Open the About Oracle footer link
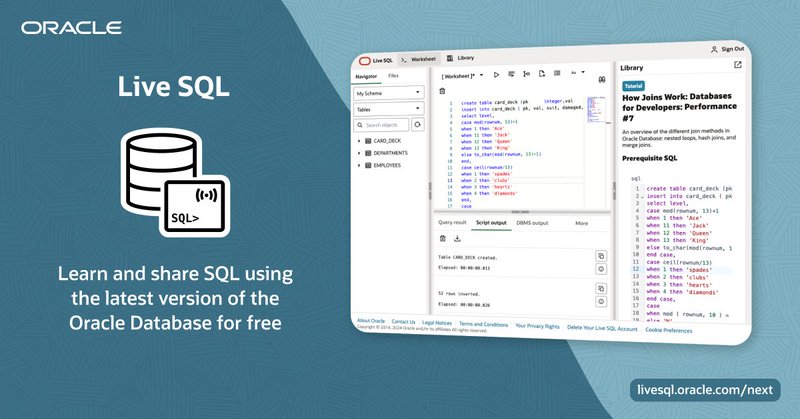This screenshot has height=419, width=800. pos(370,321)
